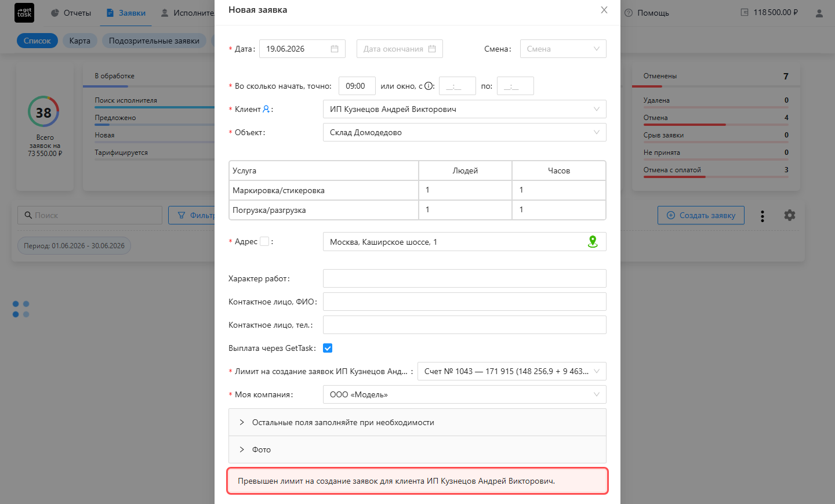Open settings gear icon in background list
Image resolution: width=835 pixels, height=504 pixels.
coord(790,215)
